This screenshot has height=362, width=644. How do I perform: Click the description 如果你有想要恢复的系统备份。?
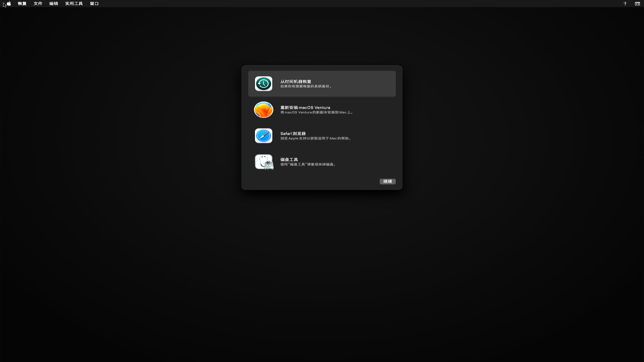click(306, 86)
